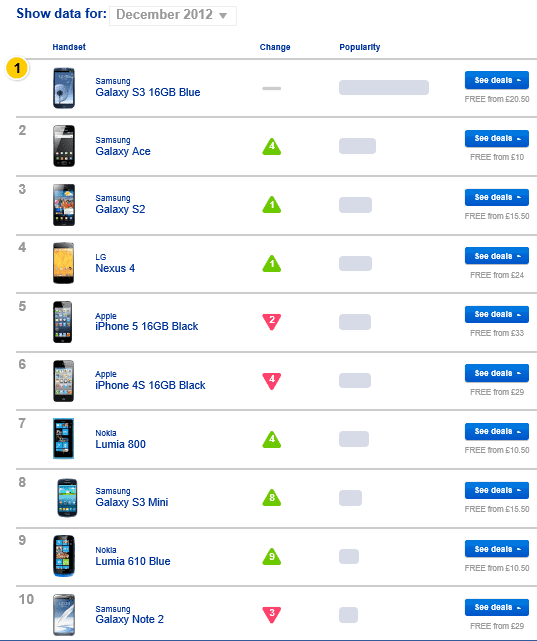This screenshot has width=537, height=641.
Task: Open See deals for Galaxy S3 16GB Blue
Action: pos(497,80)
